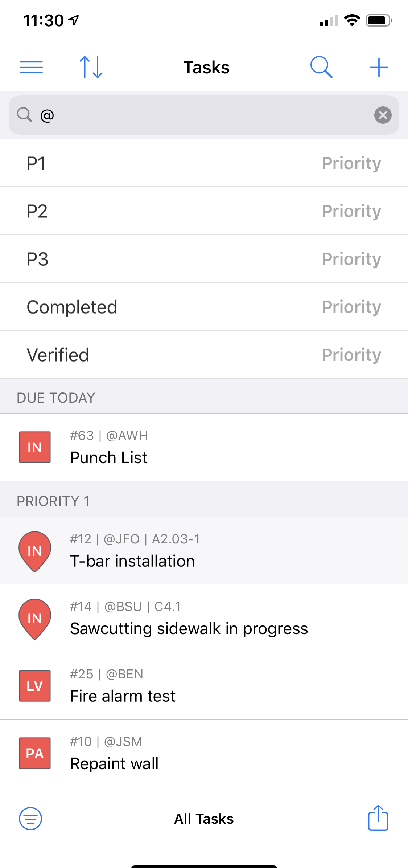
Task: Pick the Verified priority suggestion
Action: tap(204, 355)
